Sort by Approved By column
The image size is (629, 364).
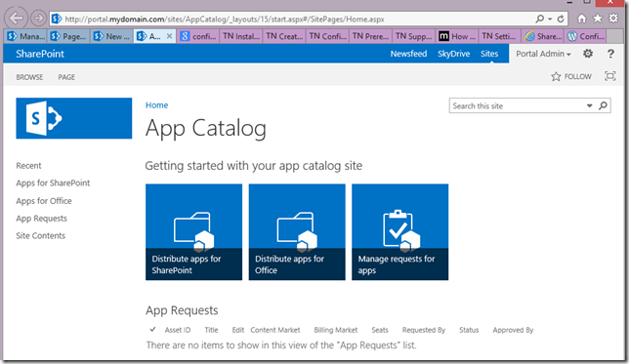[x=513, y=330]
